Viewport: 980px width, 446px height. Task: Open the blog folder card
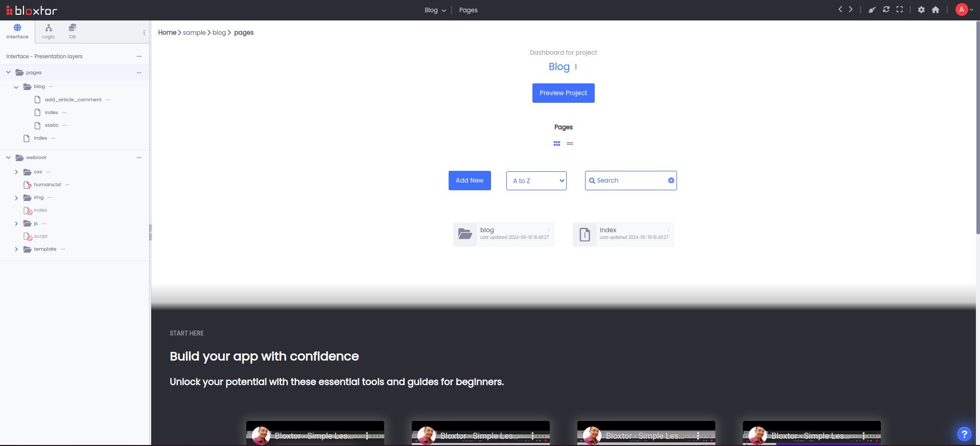[x=503, y=234]
